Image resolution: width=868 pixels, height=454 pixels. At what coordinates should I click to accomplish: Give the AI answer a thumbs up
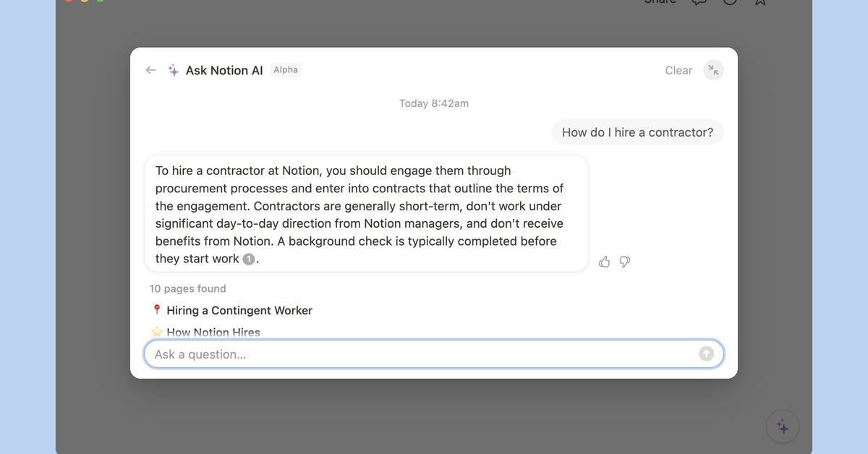pyautogui.click(x=604, y=262)
